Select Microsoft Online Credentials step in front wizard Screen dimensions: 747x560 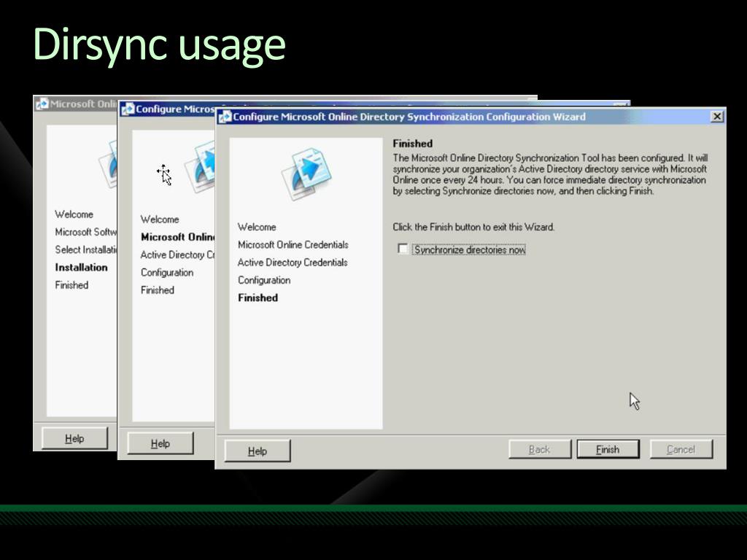coord(293,245)
